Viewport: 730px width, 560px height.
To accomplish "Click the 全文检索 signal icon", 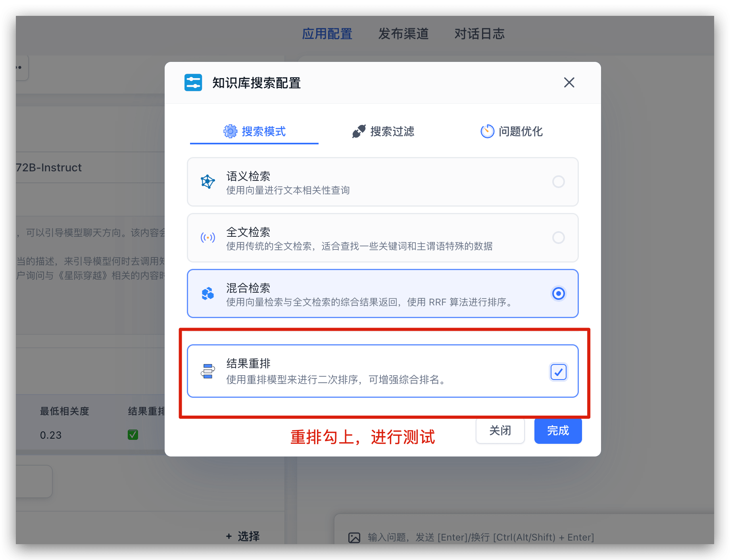I will coord(207,238).
